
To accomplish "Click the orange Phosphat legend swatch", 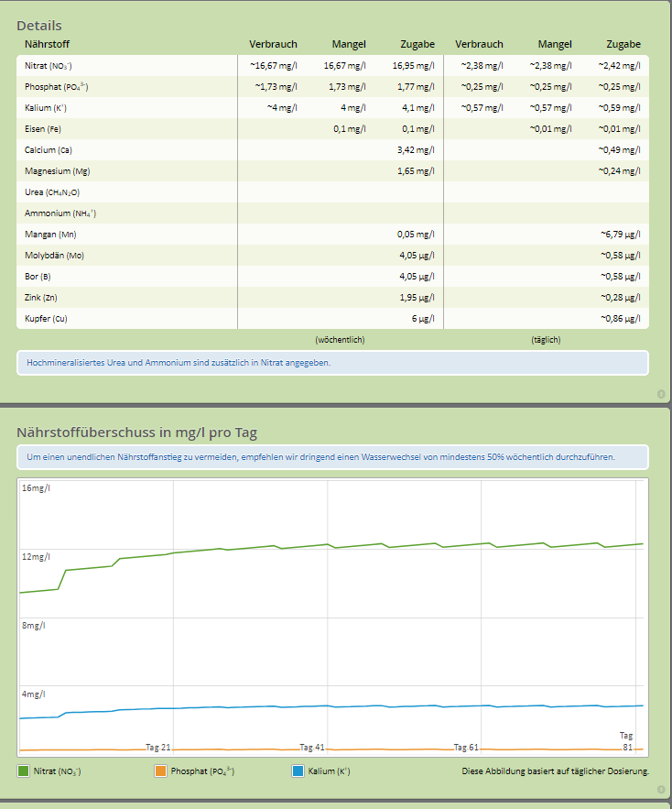I will coord(161,771).
